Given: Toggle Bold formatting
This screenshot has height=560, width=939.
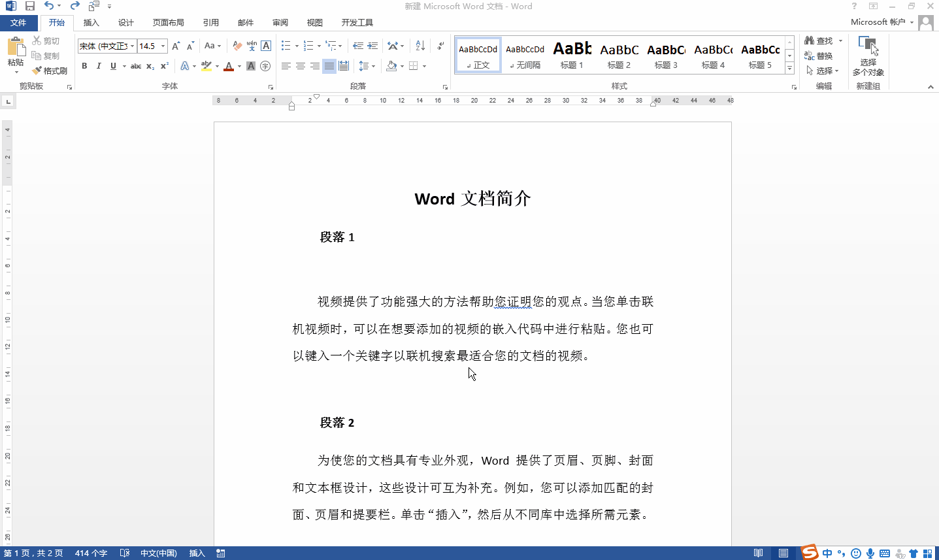Looking at the screenshot, I should [x=84, y=66].
